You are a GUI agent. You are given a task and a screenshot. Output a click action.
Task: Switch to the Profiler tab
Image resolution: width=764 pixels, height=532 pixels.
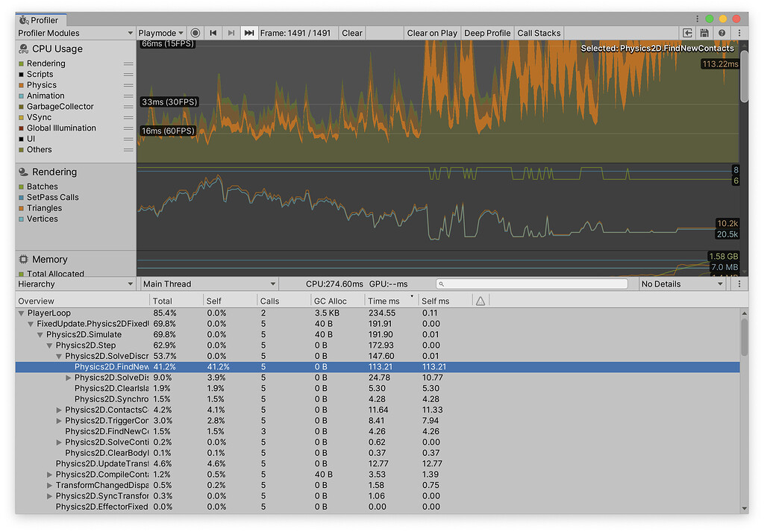click(x=40, y=20)
